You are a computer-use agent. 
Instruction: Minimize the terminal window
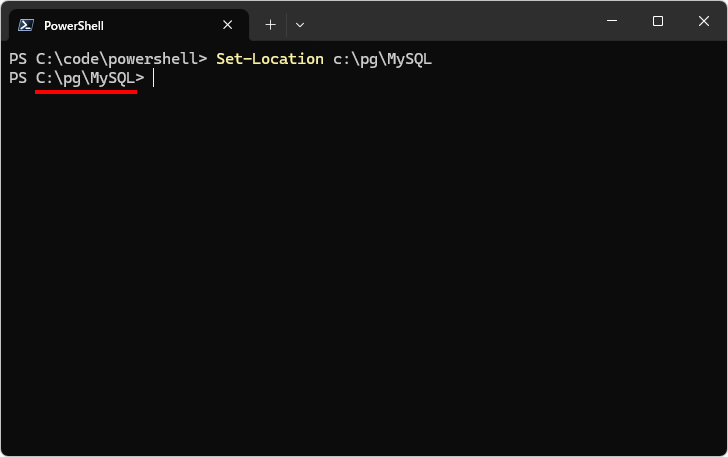[612, 21]
